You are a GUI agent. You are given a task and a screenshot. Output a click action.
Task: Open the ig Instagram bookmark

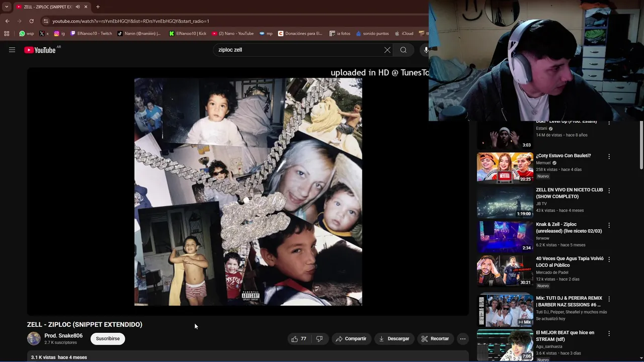(x=59, y=34)
